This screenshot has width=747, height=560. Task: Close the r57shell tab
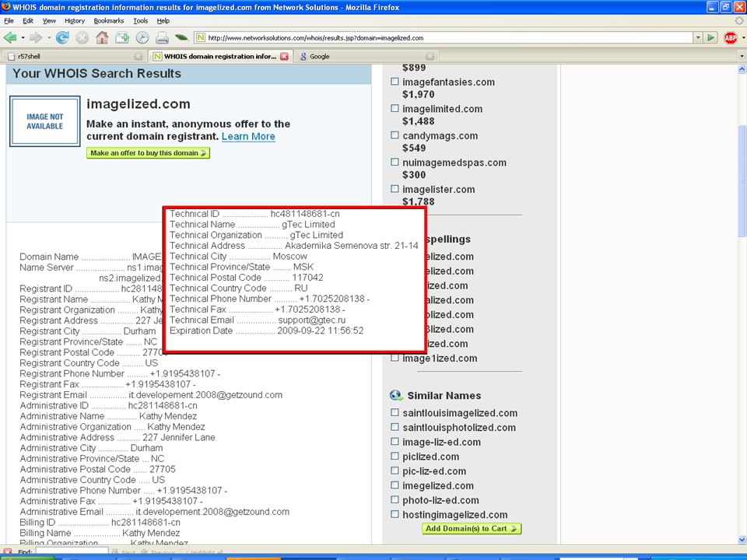139,56
